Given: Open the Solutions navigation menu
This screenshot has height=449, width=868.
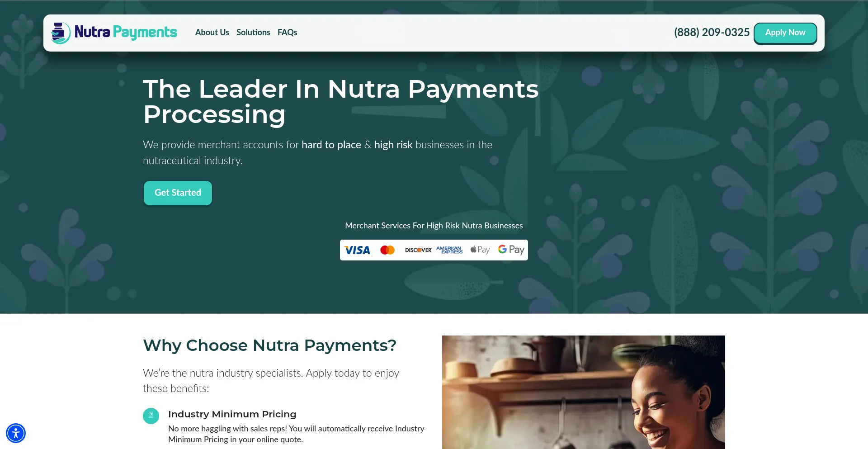Looking at the screenshot, I should click(x=253, y=33).
